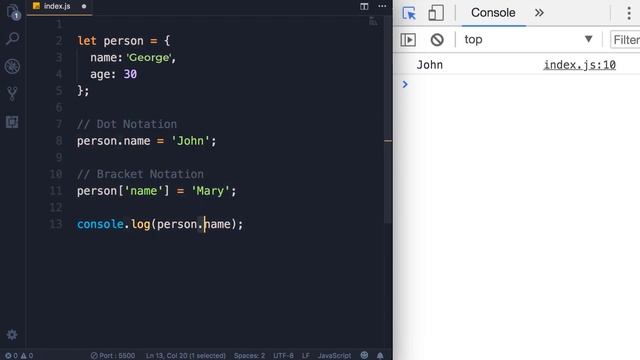Expand more DevTools tabs chevron
Screen dimensions: 640x360
point(539,13)
